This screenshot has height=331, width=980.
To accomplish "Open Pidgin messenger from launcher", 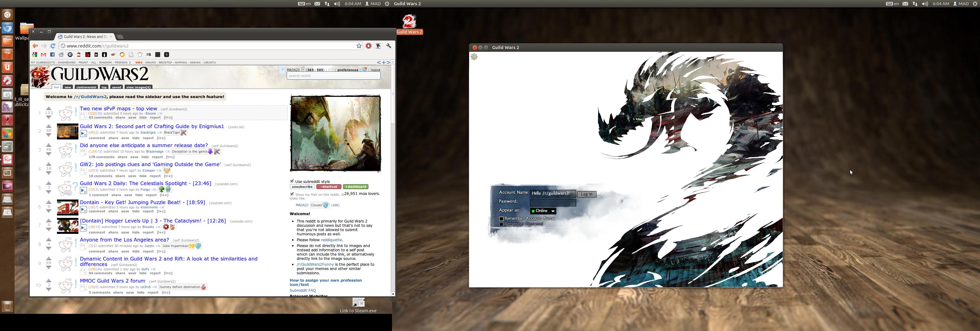I will click(x=8, y=107).
